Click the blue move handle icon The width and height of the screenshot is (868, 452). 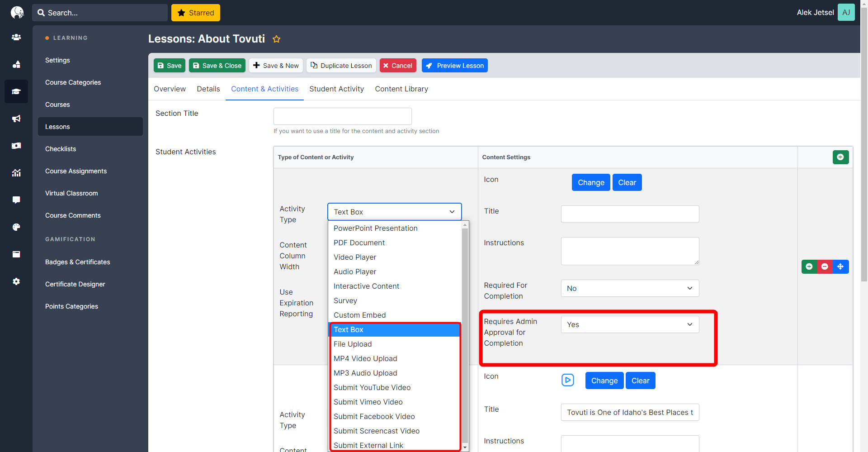coord(840,266)
